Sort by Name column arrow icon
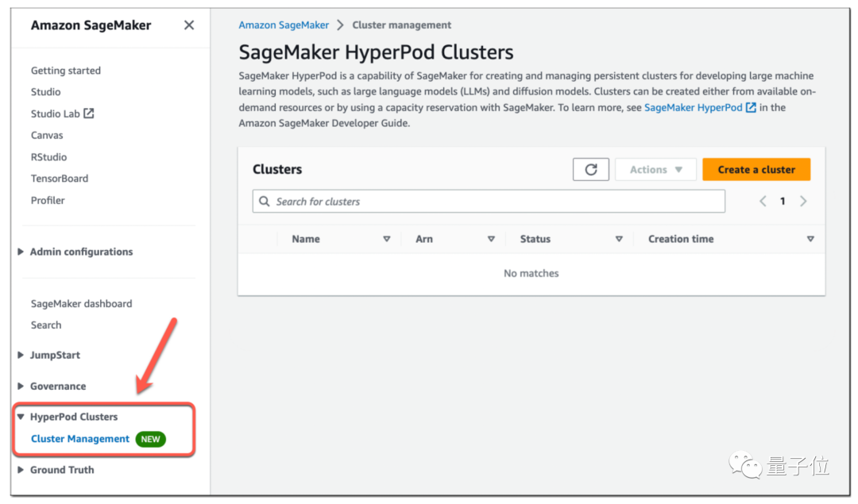Viewport: 858px width, 504px height. (x=387, y=239)
